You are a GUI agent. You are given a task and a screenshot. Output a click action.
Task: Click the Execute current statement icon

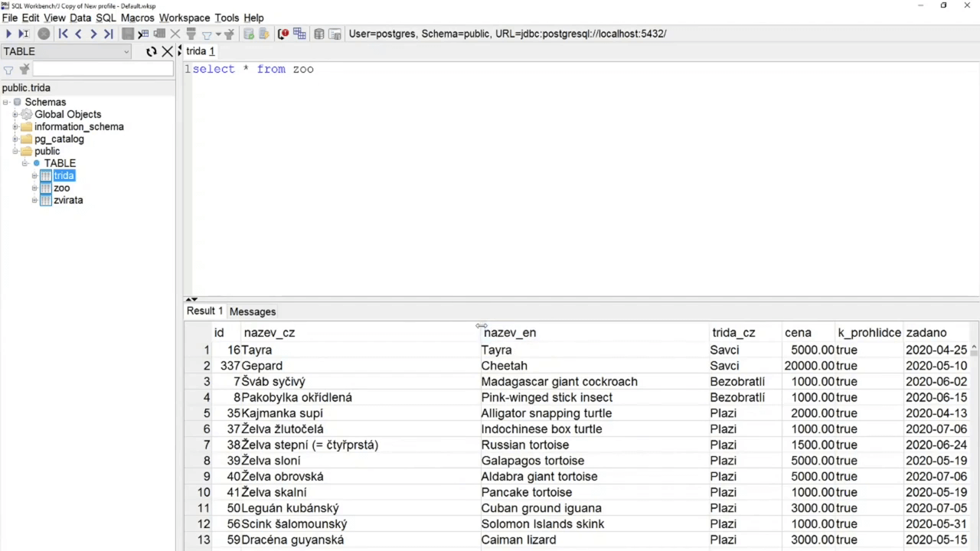coord(24,34)
